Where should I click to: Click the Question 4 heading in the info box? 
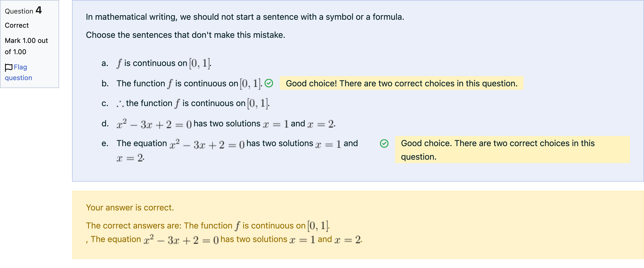[x=23, y=11]
